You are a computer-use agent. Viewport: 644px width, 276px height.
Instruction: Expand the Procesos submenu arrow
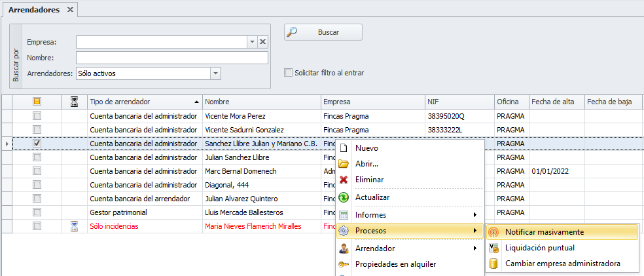coord(474,231)
